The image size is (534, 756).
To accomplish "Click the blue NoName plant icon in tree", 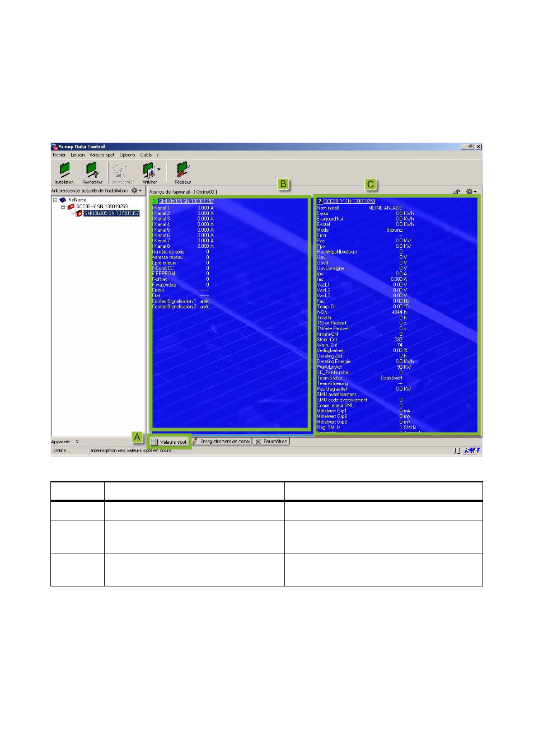I will [x=63, y=200].
